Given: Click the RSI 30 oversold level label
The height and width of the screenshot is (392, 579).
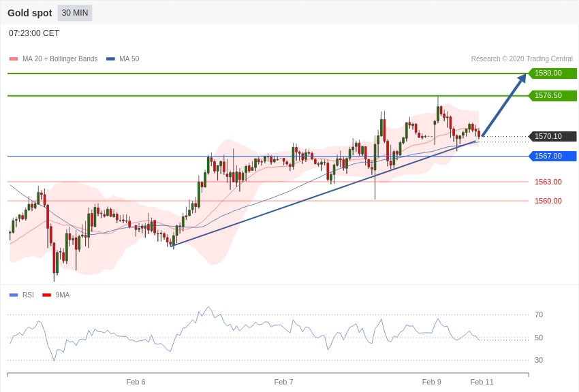Looking at the screenshot, I should pyautogui.click(x=539, y=360).
